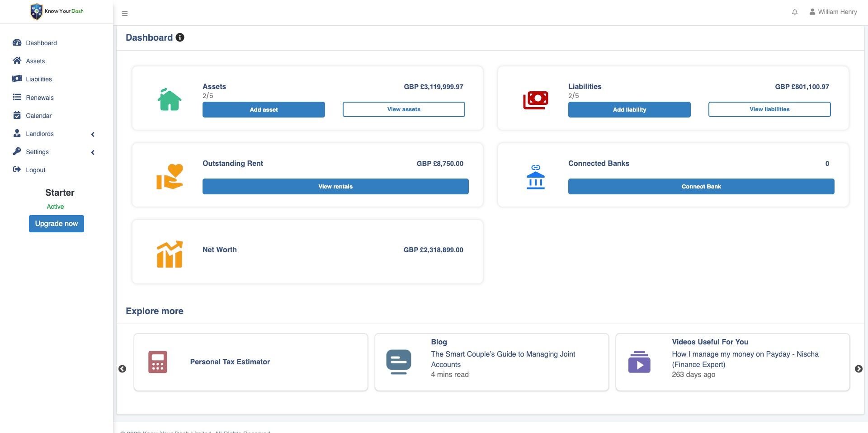Expand the Settings submenu chevron
Viewport: 868px width, 433px height.
pyautogui.click(x=93, y=152)
